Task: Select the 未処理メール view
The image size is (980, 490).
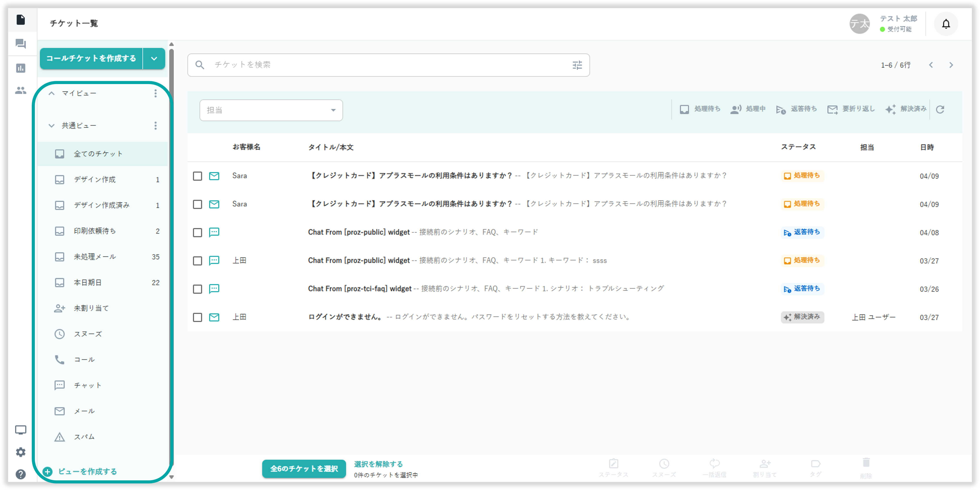Action: click(95, 257)
